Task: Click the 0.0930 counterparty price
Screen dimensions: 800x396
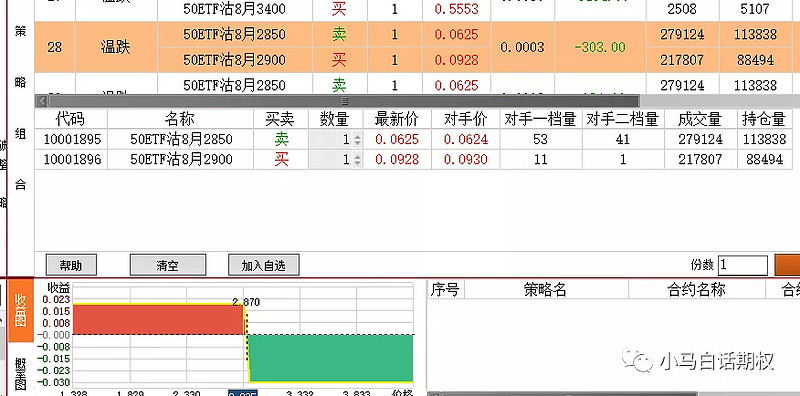Action: pyautogui.click(x=465, y=160)
